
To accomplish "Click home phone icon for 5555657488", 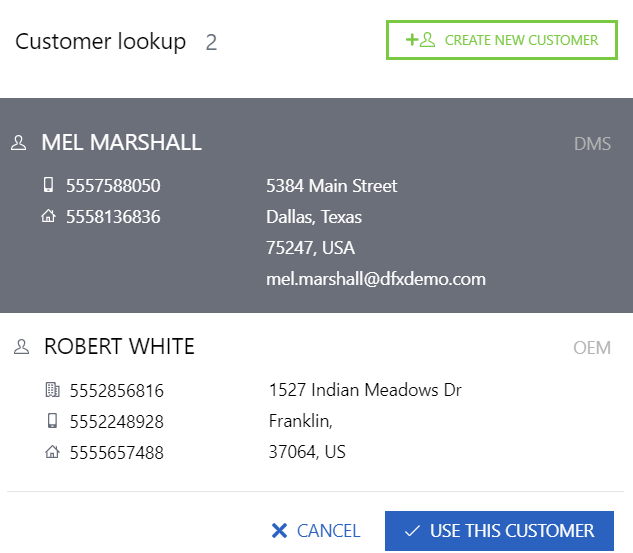I will pos(52,452).
